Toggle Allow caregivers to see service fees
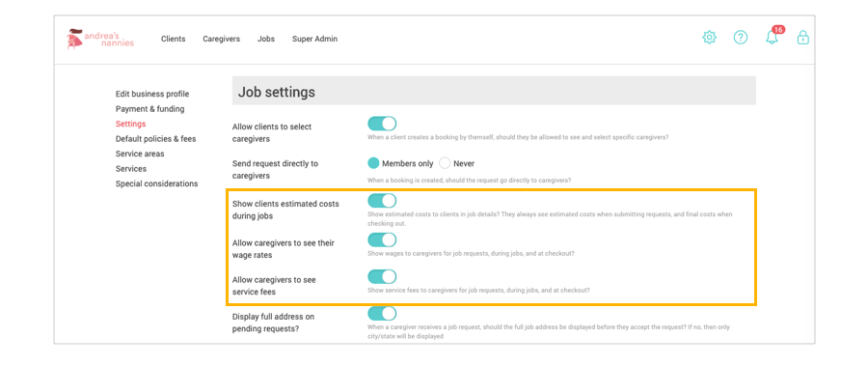Viewport: 868px width, 366px height. 382,276
